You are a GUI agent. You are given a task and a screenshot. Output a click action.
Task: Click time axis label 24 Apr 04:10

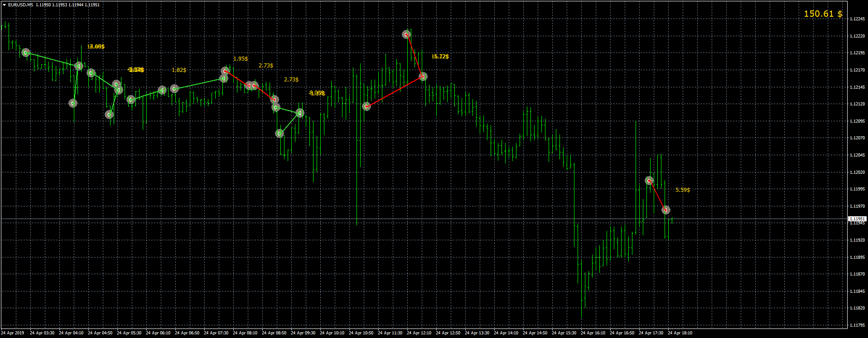[x=71, y=333]
